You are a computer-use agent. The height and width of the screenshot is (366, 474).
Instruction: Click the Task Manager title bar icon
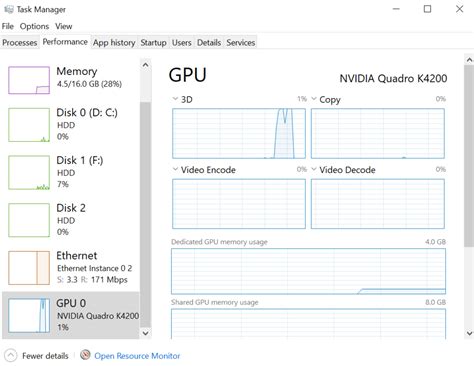8,9
